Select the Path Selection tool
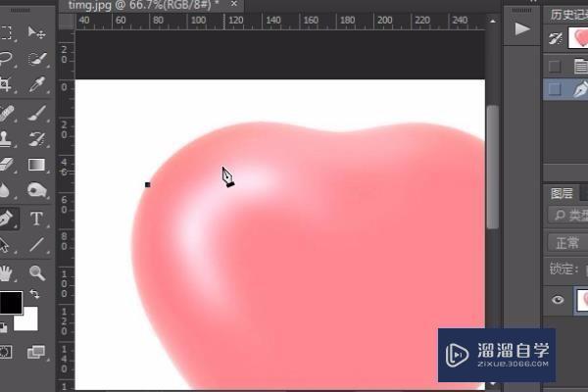This screenshot has height=392, width=588. coord(5,245)
